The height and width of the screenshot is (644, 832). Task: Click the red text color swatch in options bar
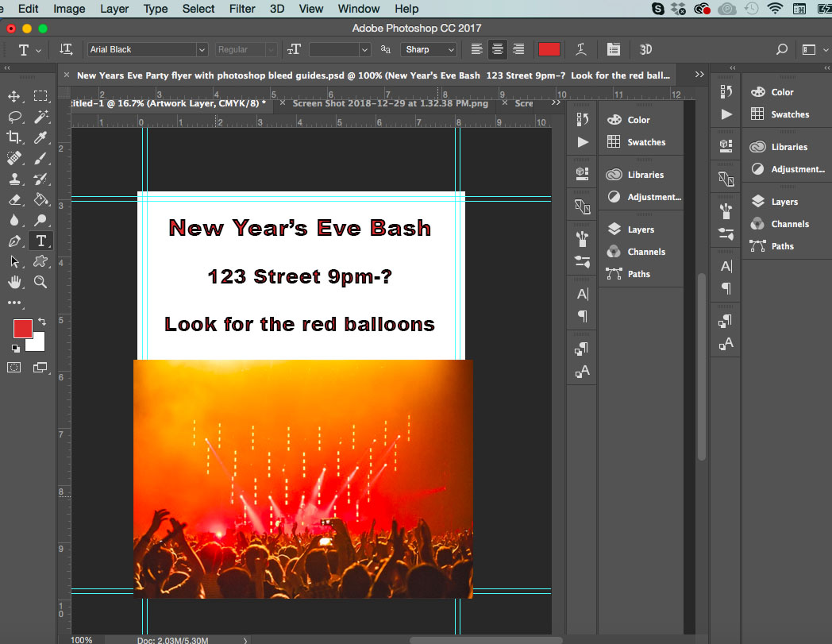pyautogui.click(x=549, y=49)
